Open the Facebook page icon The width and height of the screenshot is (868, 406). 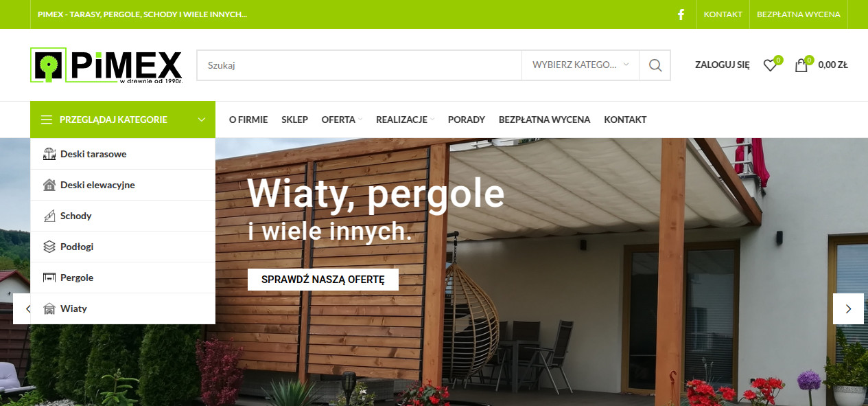[681, 14]
